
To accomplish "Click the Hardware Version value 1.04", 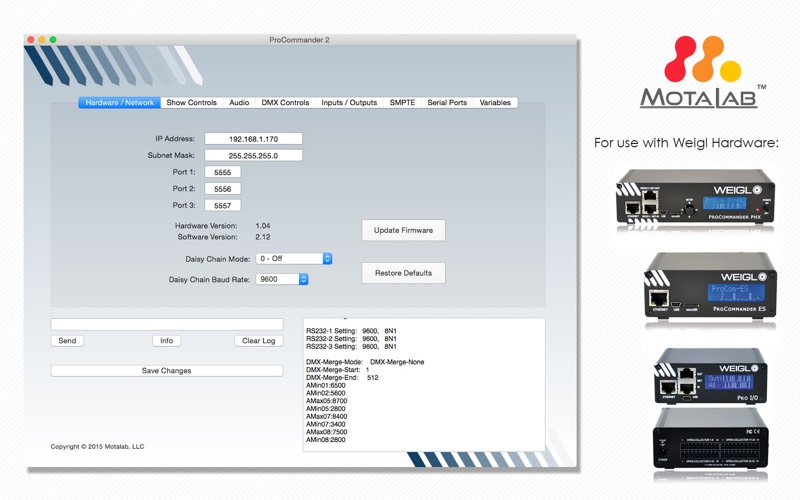I will (x=263, y=226).
